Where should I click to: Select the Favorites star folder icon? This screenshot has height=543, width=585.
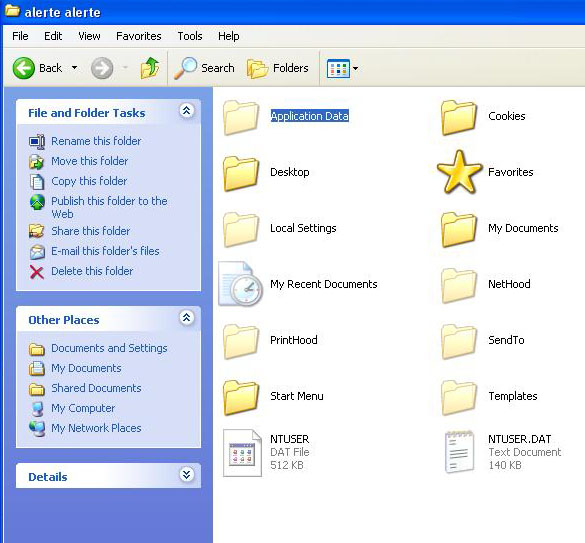click(459, 172)
